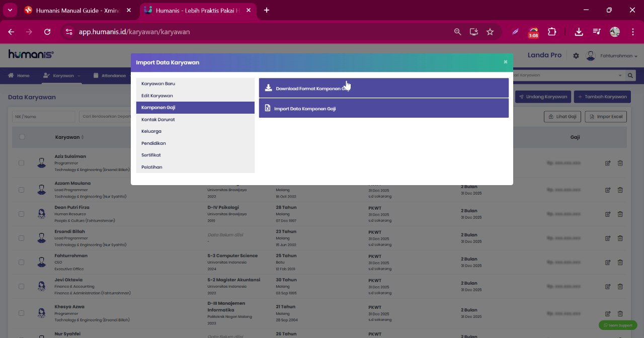Open Dean Putri Firza avatar
Viewport: 644px width, 338px height.
[x=42, y=214]
